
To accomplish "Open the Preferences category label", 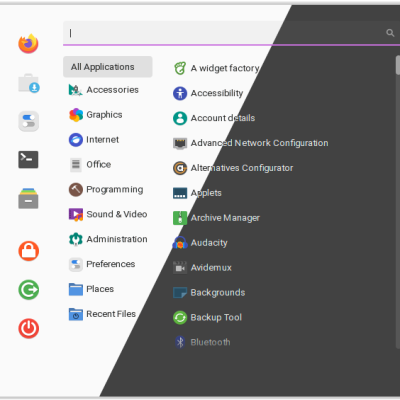I will [x=111, y=264].
